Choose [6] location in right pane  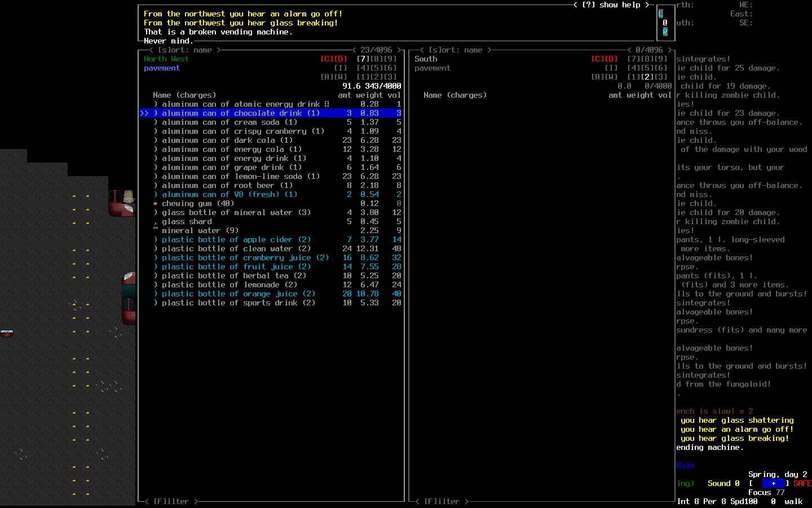pos(661,68)
